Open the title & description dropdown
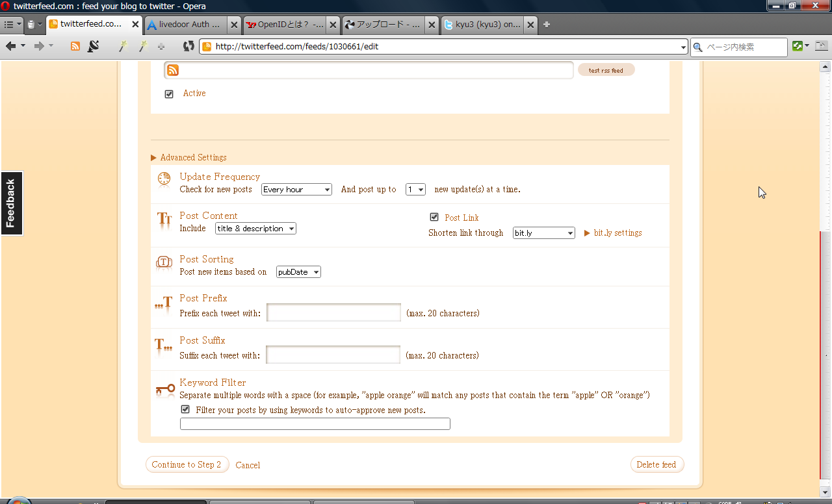The width and height of the screenshot is (832, 504). (x=255, y=229)
